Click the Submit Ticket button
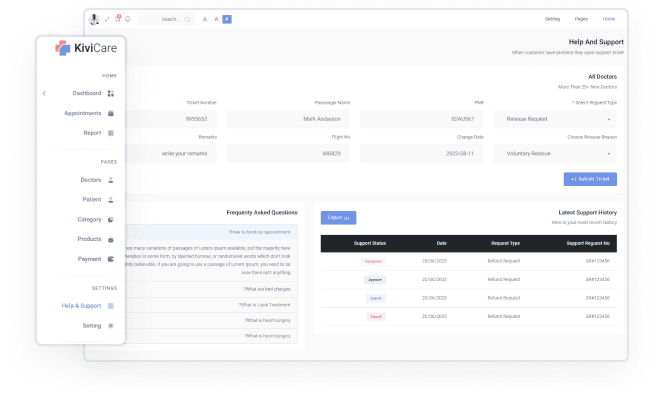 pos(590,179)
